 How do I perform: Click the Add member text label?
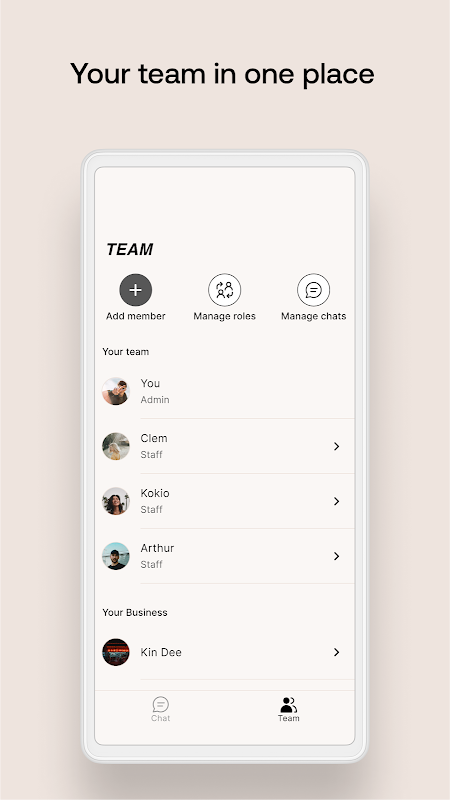136,316
